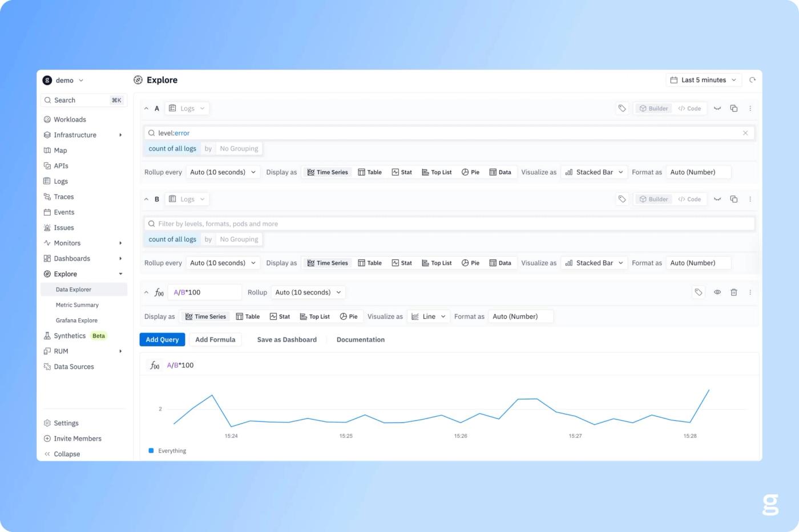Screen dimensions: 799x532
Task: Open more options menu for query B
Action: [750, 199]
